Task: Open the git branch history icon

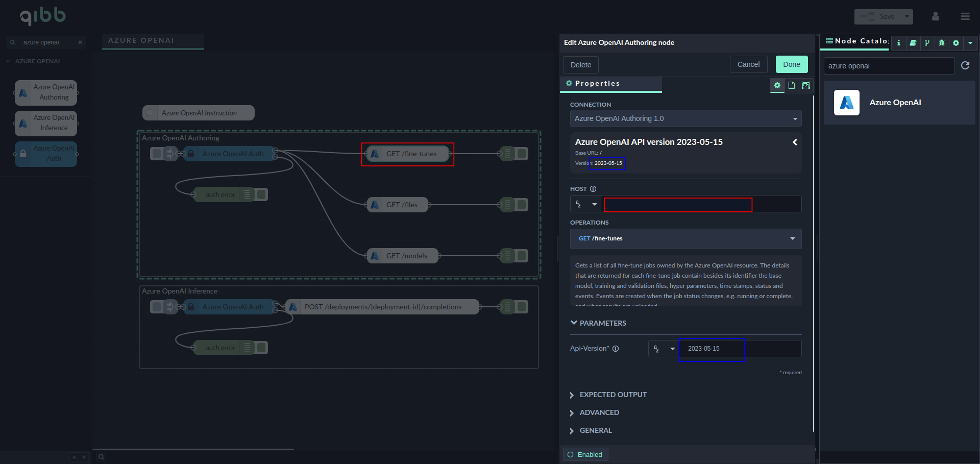Action: pyautogui.click(x=927, y=43)
